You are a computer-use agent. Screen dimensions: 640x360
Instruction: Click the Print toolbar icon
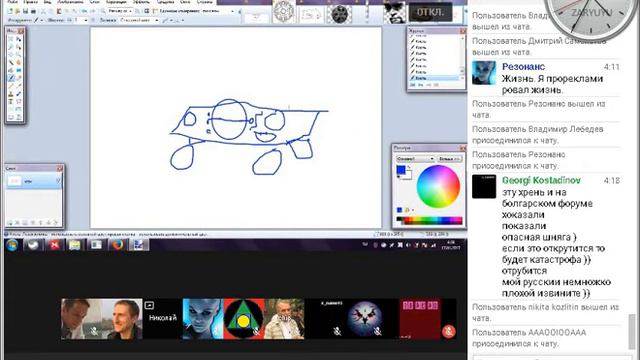[33, 11]
